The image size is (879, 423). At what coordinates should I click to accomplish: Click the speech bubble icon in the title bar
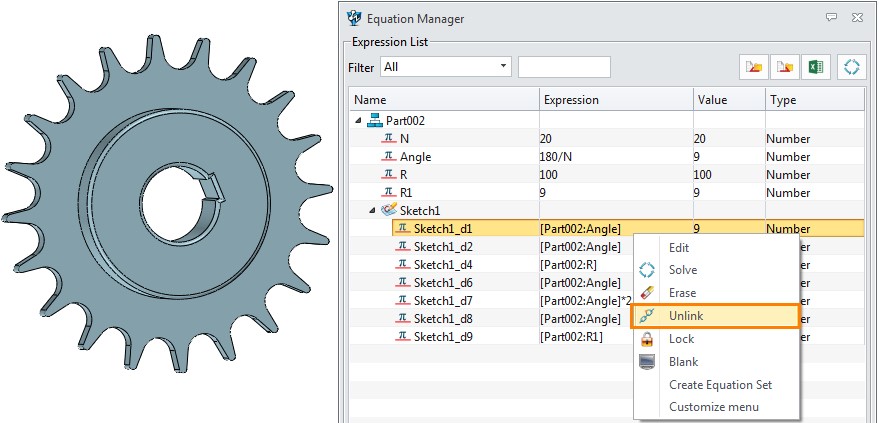(831, 18)
